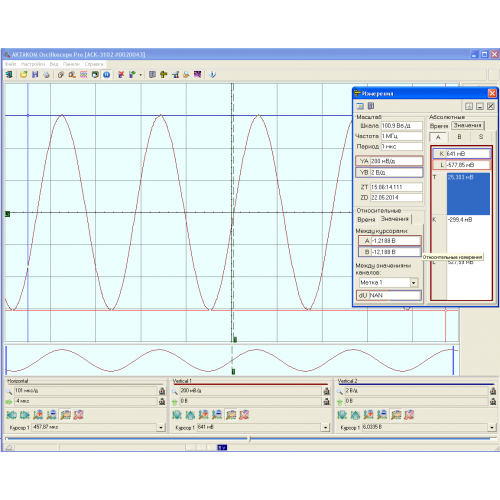Click the lock icon next to Vertical 1 scale
The height and width of the screenshot is (500, 500).
[x=327, y=391]
